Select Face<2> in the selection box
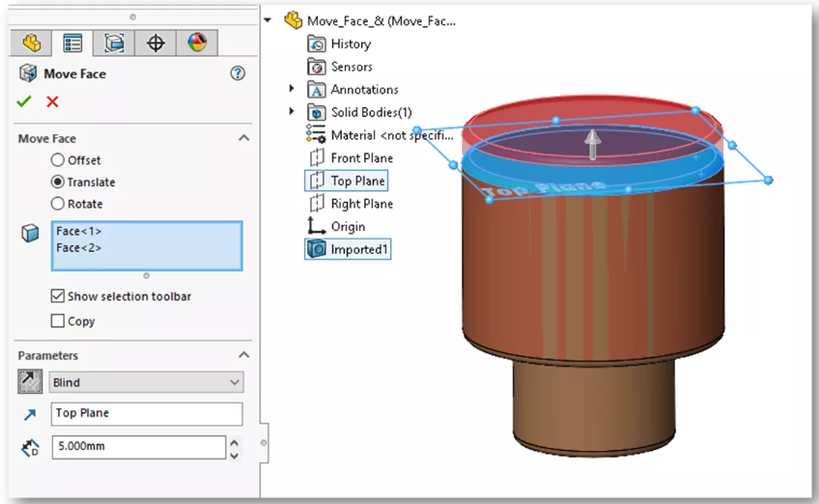 pyautogui.click(x=79, y=247)
